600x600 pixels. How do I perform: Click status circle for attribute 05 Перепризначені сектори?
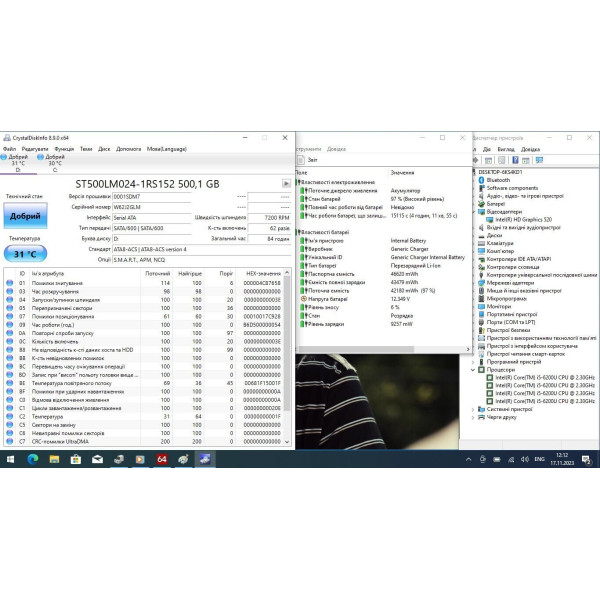[10, 308]
